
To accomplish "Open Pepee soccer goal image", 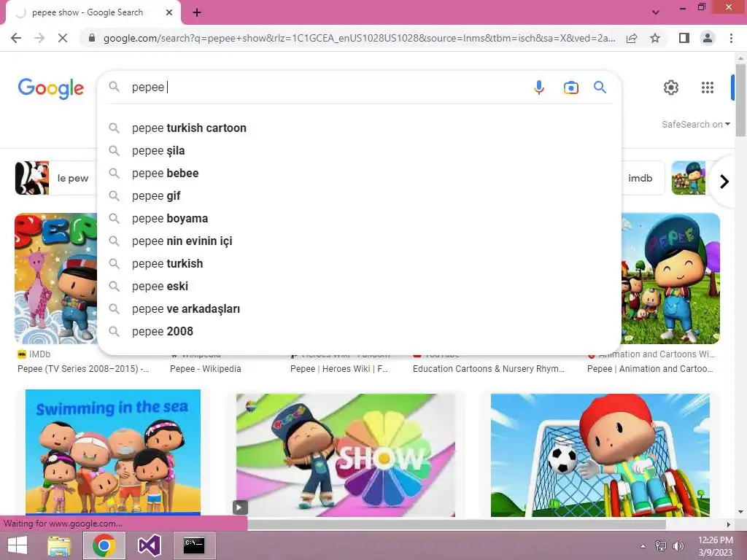I will click(600, 455).
